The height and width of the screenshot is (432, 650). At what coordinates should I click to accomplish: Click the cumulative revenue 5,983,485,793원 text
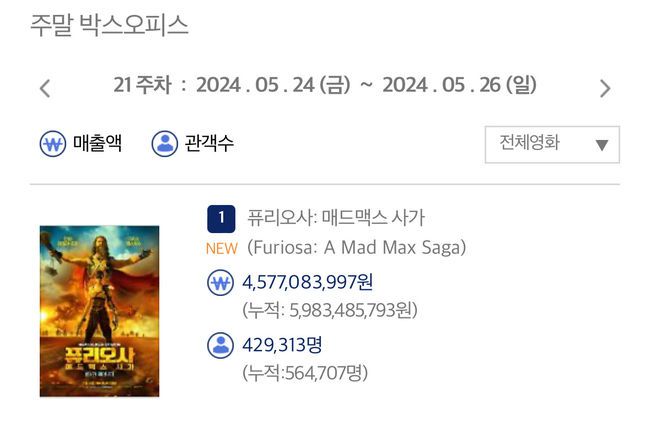(x=330, y=310)
